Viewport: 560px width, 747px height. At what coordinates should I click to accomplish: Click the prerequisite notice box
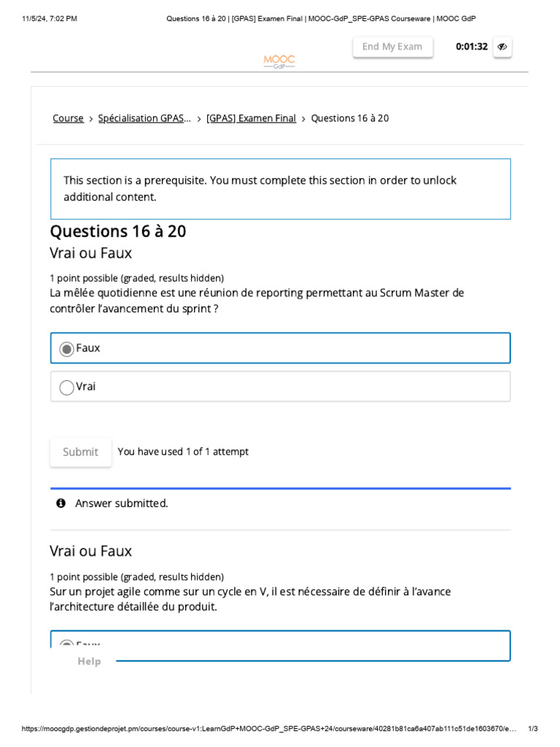(x=280, y=189)
